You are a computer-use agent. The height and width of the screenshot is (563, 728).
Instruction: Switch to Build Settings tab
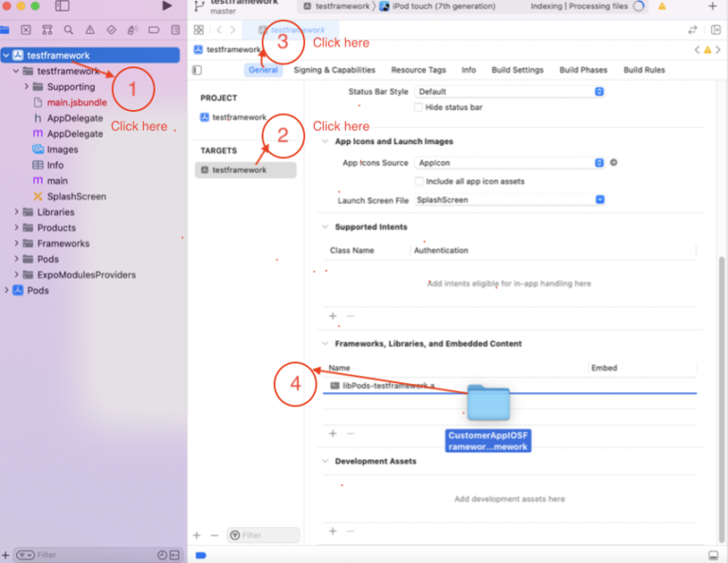(x=518, y=70)
